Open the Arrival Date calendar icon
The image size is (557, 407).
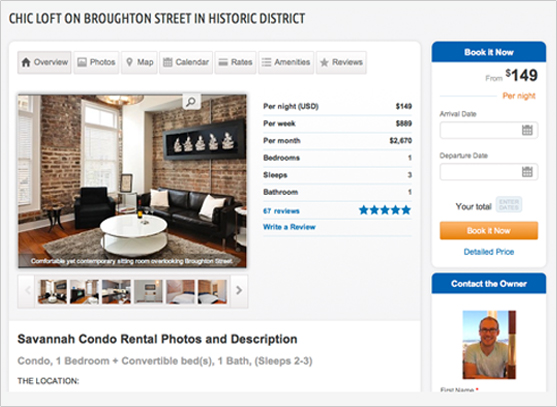527,130
